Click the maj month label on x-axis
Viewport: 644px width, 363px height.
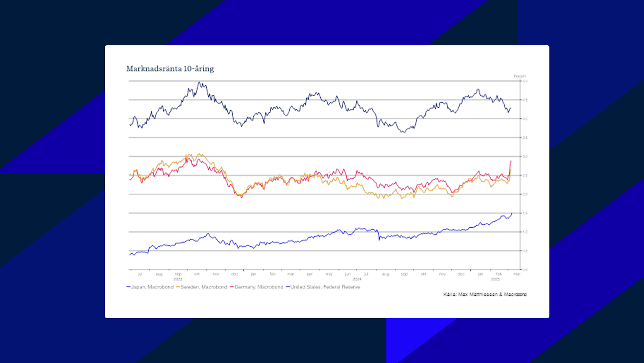pos(329,274)
